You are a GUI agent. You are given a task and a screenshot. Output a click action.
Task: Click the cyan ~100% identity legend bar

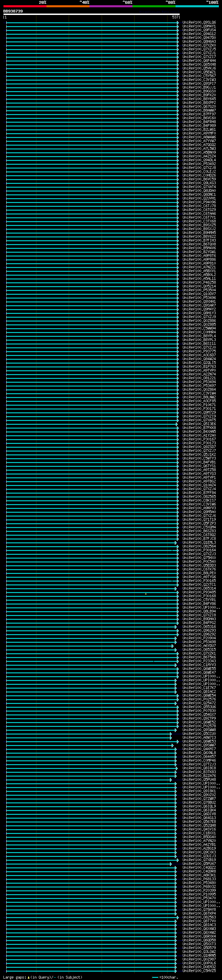click(197, 6)
